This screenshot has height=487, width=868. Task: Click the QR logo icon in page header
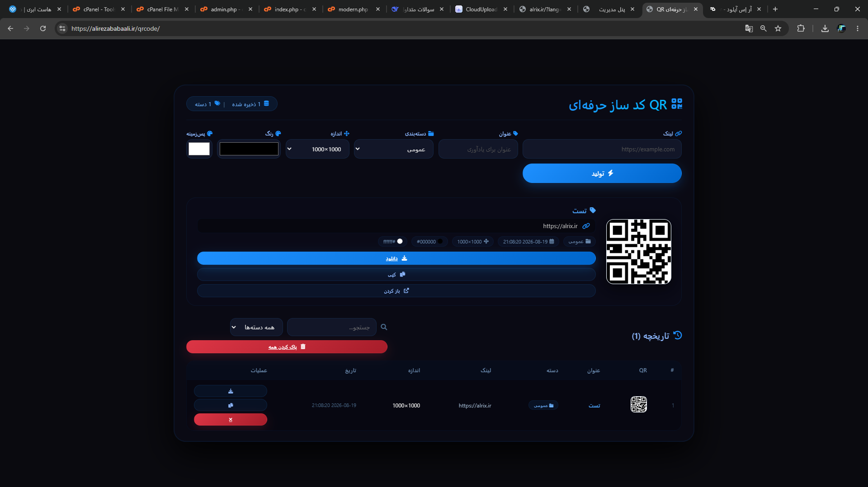pos(677,104)
